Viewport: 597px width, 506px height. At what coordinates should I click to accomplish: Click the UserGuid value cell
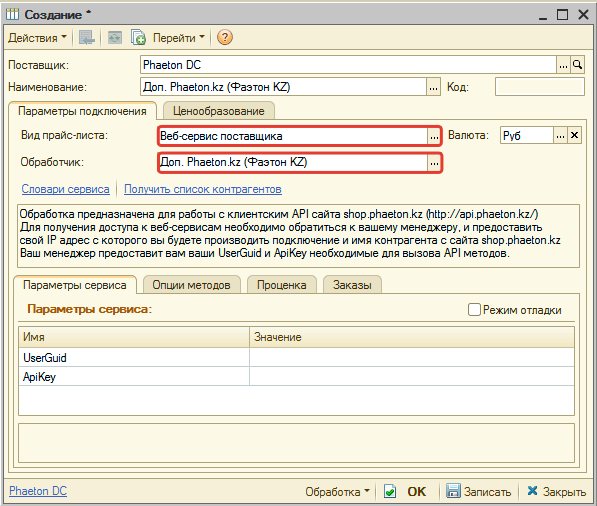point(412,358)
